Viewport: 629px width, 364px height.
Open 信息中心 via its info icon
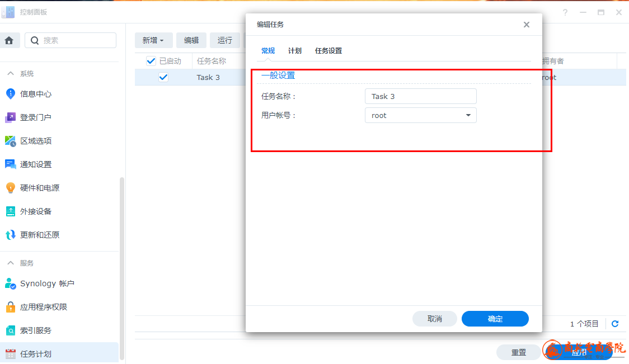(10, 94)
